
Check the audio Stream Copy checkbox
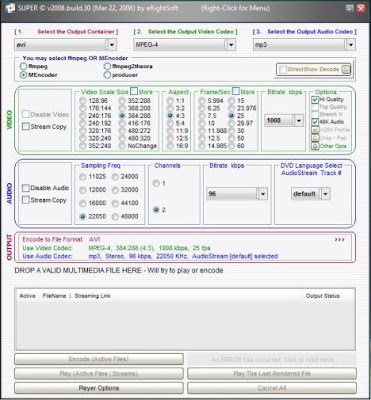click(26, 200)
